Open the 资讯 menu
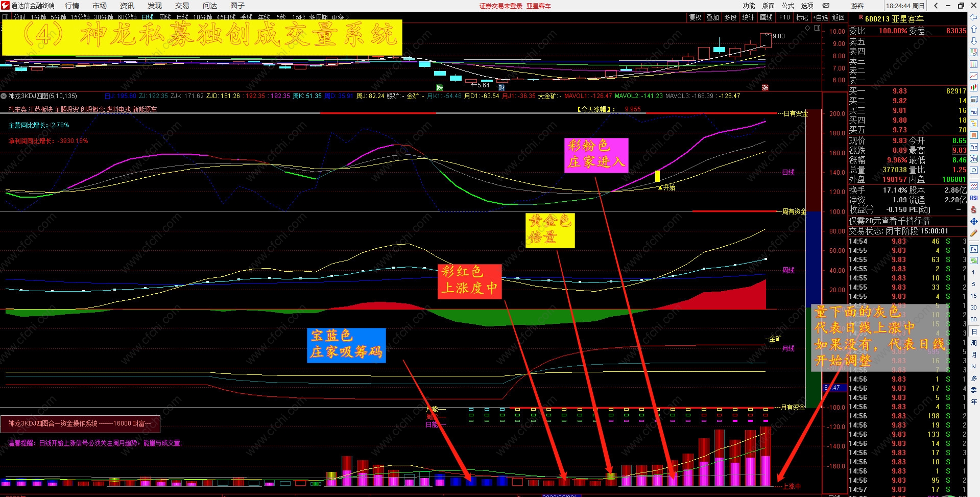The width and height of the screenshot is (980, 497). point(127,6)
